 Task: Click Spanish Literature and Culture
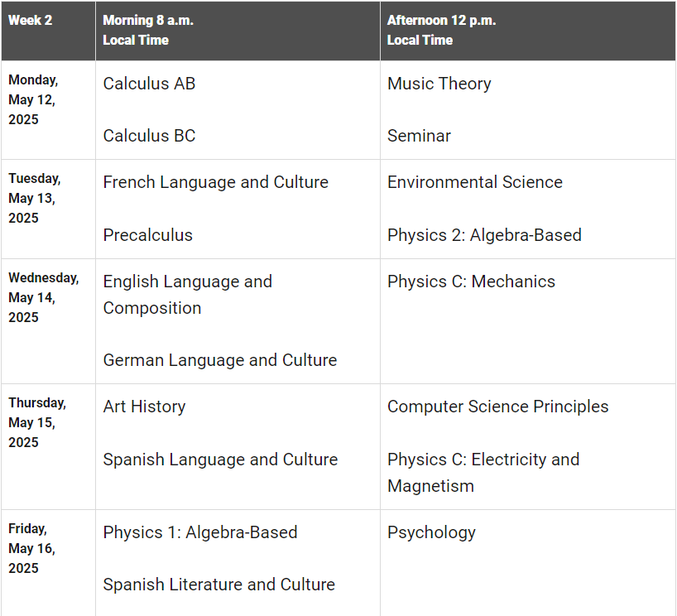click(x=218, y=585)
